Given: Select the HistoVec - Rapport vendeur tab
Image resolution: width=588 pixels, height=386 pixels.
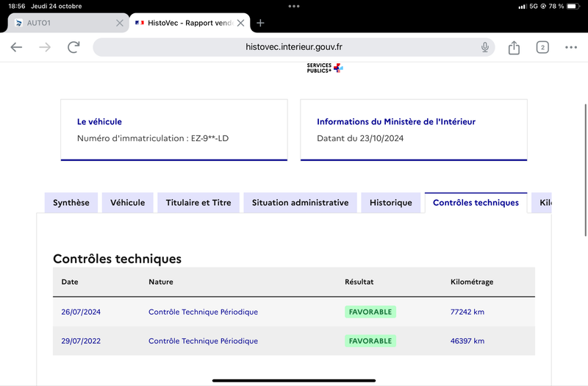Looking at the screenshot, I should [x=190, y=23].
